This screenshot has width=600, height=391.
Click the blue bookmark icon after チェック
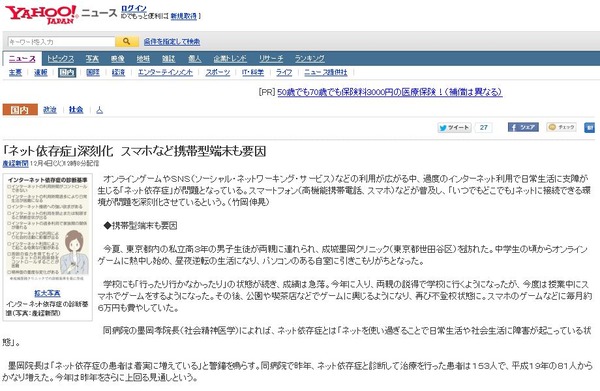click(x=589, y=127)
